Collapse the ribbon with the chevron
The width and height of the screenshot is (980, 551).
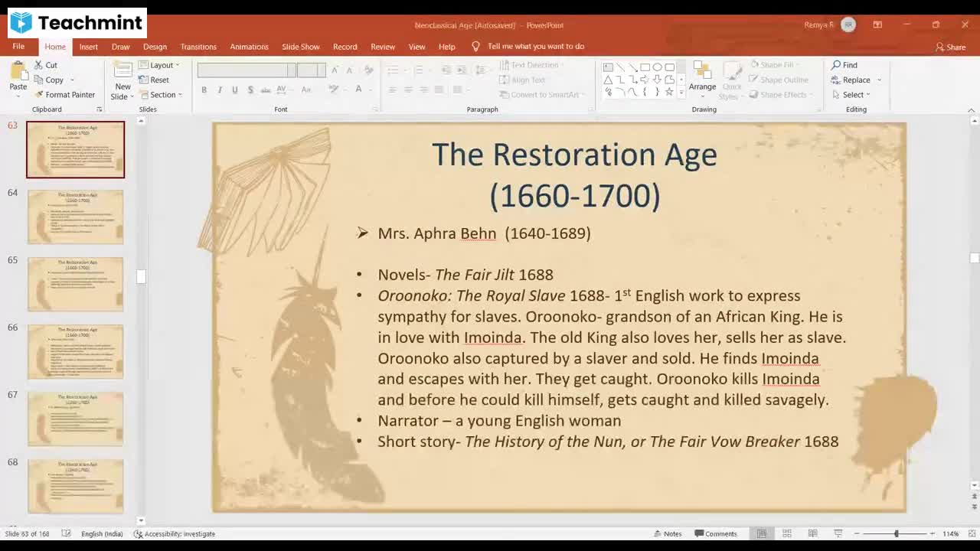coord(972,110)
